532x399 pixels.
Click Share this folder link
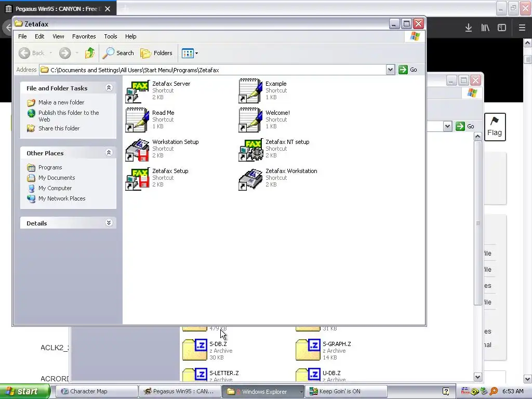tap(59, 128)
